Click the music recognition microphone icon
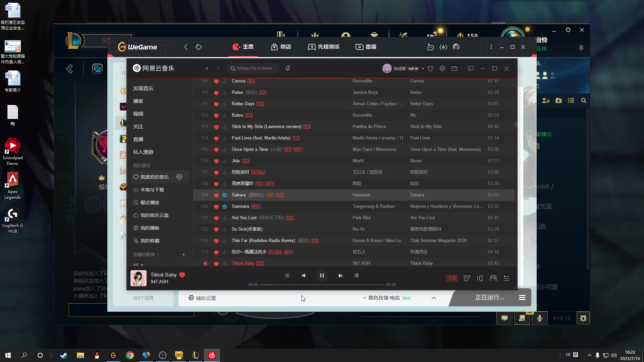The width and height of the screenshot is (644, 362). (288, 68)
